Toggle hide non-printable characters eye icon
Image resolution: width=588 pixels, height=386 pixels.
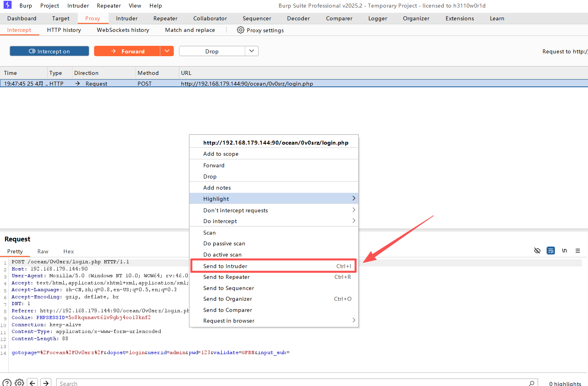tap(537, 251)
